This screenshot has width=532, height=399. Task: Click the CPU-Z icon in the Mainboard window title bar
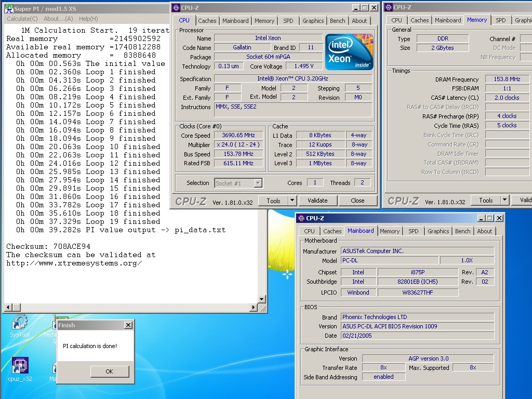click(x=301, y=218)
